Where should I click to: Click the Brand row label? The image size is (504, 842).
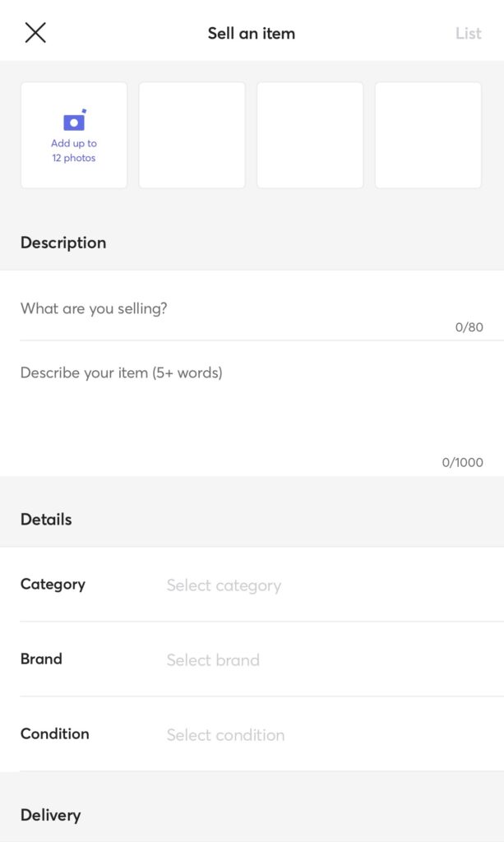[41, 659]
